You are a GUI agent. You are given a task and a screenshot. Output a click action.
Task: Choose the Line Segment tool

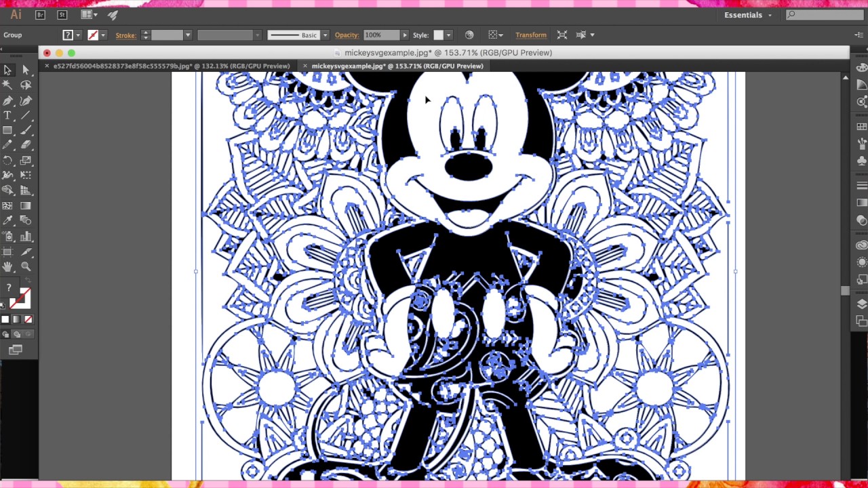click(26, 115)
